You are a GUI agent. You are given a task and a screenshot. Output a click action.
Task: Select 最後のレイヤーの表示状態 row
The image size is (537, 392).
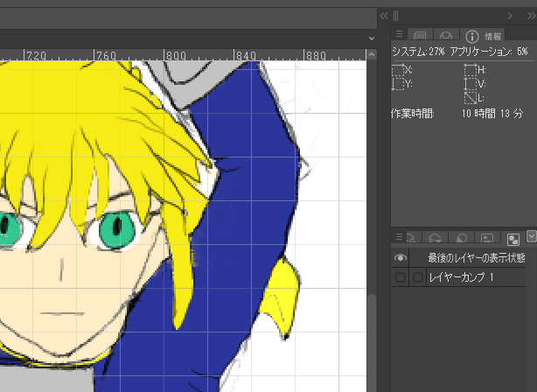(472, 258)
